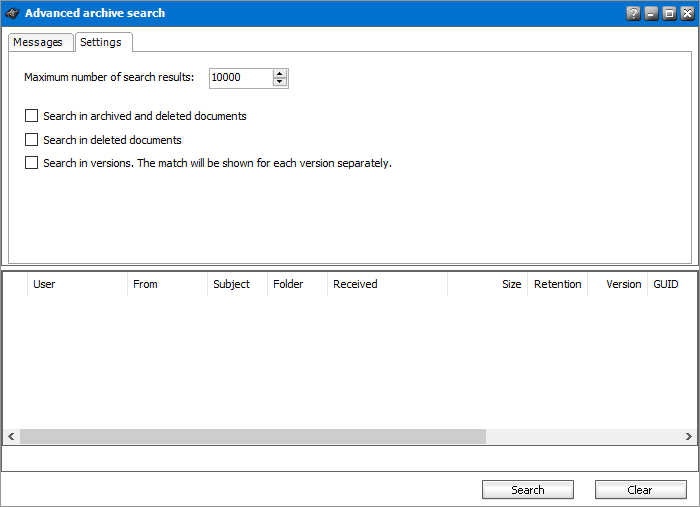The image size is (700, 507).
Task: Maximize the Advanced archive search window
Action: (669, 14)
